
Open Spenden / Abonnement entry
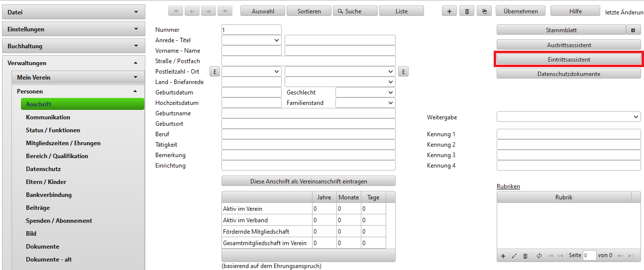point(59,221)
